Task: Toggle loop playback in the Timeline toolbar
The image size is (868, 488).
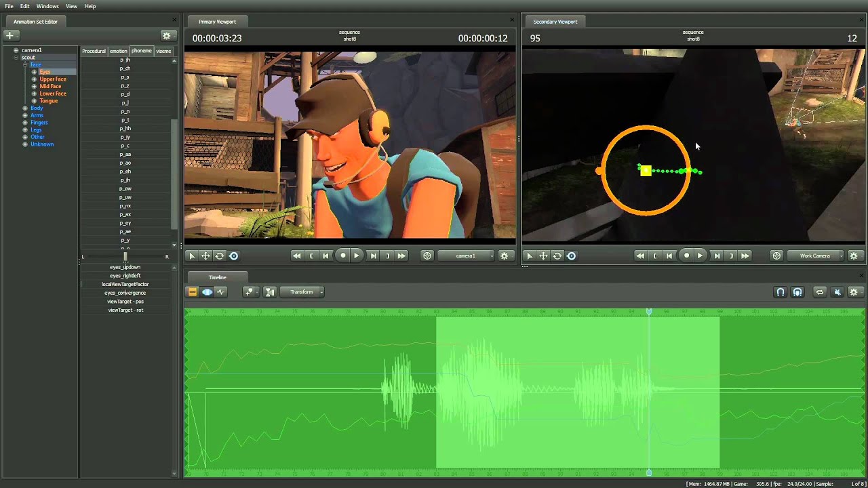Action: click(820, 292)
